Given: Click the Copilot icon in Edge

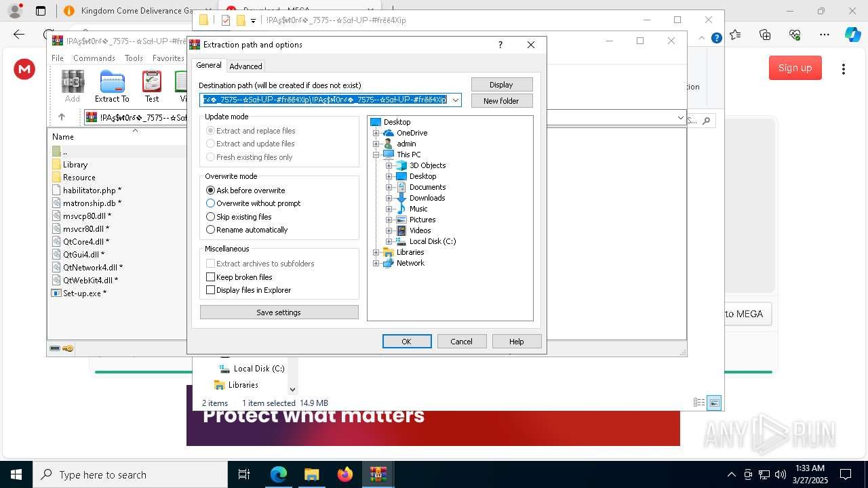Looking at the screenshot, I should [x=852, y=34].
